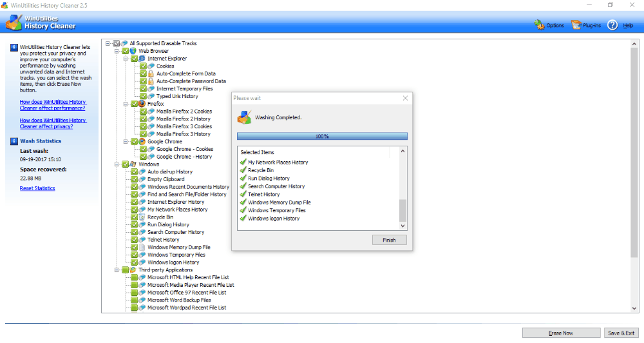This screenshot has height=343, width=644.
Task: Click the Google Chrome icon in tree
Action: pos(142,141)
